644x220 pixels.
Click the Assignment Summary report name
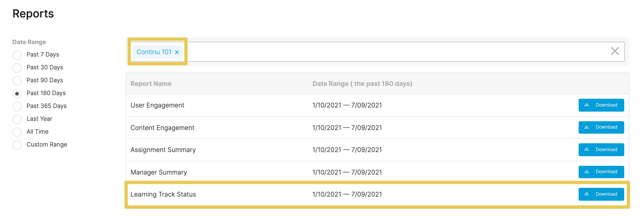(x=163, y=150)
